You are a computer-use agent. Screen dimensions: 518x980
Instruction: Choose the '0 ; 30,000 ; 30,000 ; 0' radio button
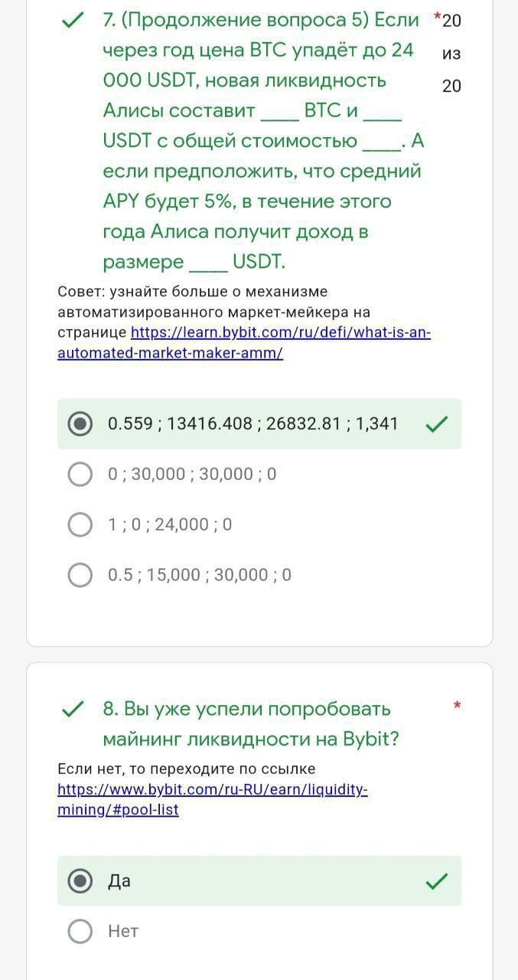[80, 474]
